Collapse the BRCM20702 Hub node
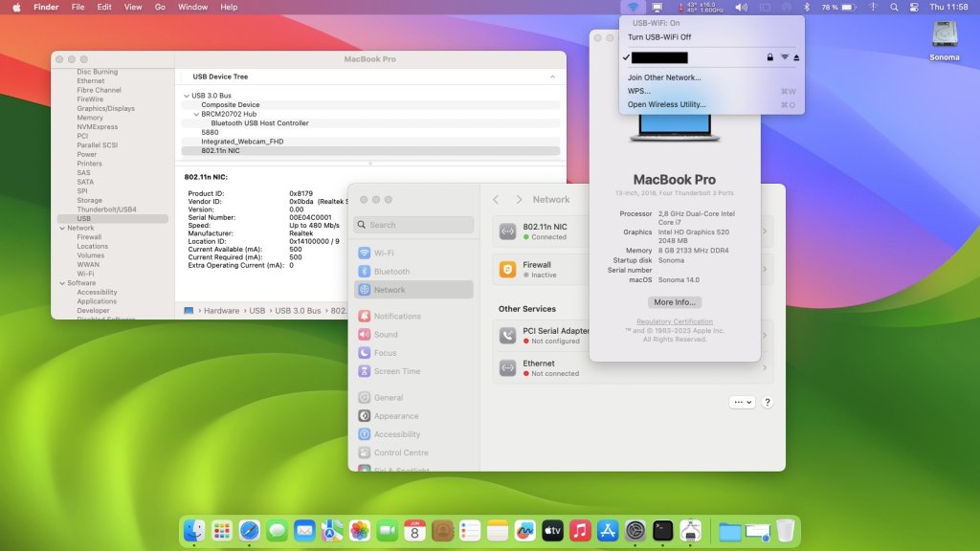Image resolution: width=980 pixels, height=551 pixels. (x=196, y=114)
